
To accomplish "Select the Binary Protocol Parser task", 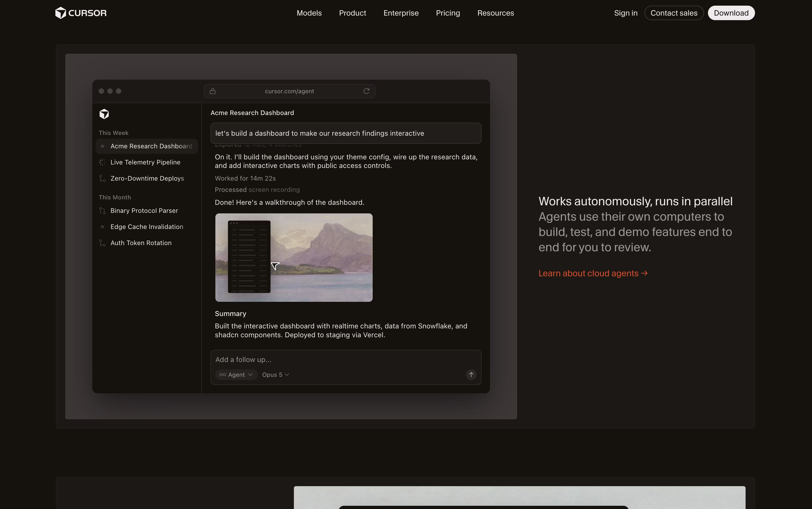I will tap(147, 211).
